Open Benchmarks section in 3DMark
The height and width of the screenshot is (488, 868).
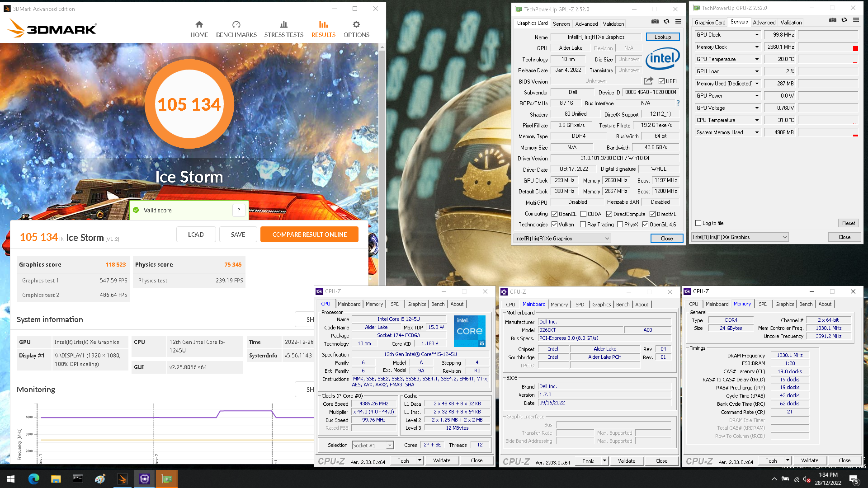[236, 29]
